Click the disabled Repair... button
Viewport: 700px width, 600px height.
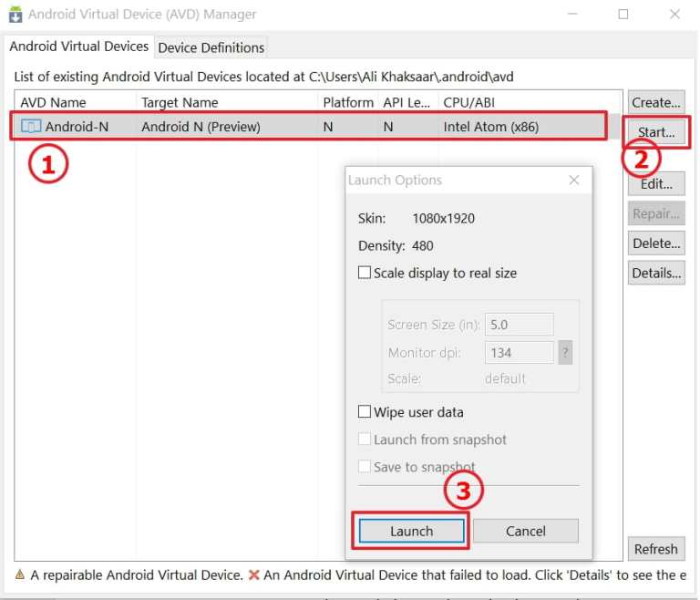coord(656,213)
